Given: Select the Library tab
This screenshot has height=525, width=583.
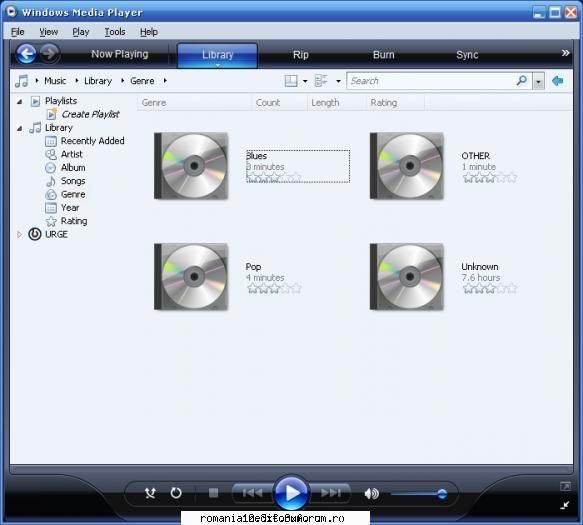Looking at the screenshot, I should [218, 55].
